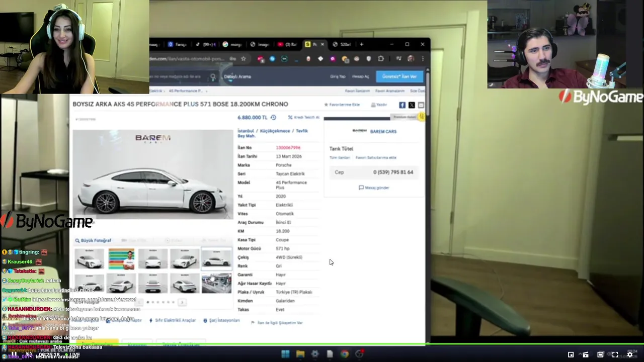Open the stream player settings gear

(x=629, y=354)
